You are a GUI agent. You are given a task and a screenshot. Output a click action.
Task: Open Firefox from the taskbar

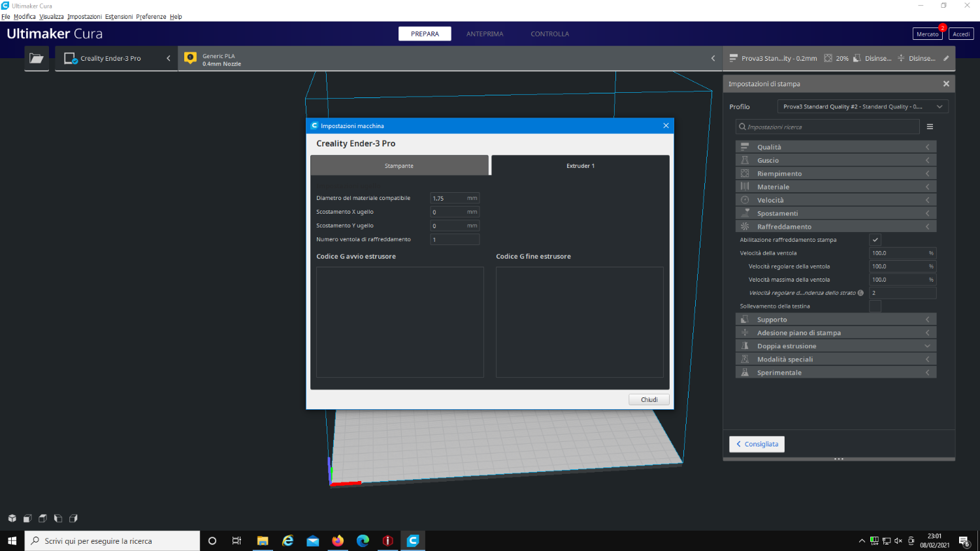click(x=338, y=541)
